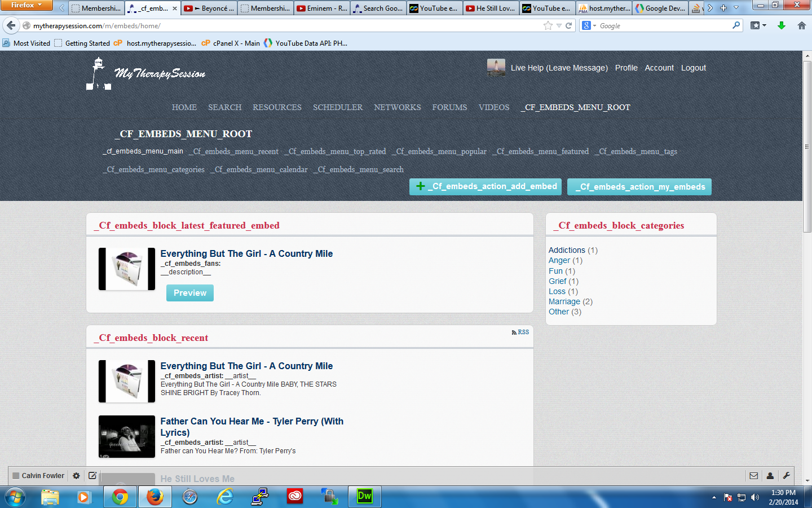Close the _cf_emb... active tab
Image resolution: width=812 pixels, height=508 pixels.
[x=175, y=8]
